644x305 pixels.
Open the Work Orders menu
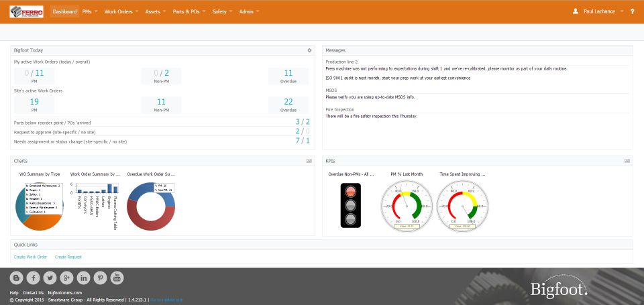(121, 11)
